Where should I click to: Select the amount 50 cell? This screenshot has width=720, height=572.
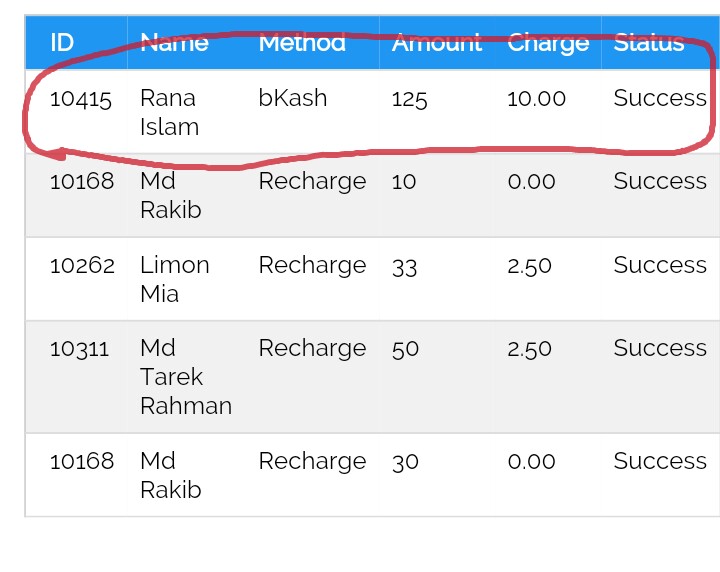click(405, 349)
